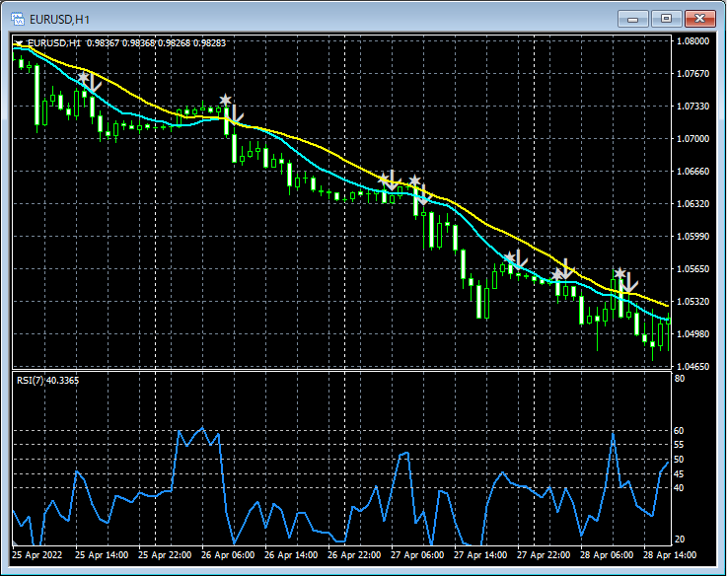728x576 pixels.
Task: Click the 1.06320 price scale label
Action: coord(693,204)
